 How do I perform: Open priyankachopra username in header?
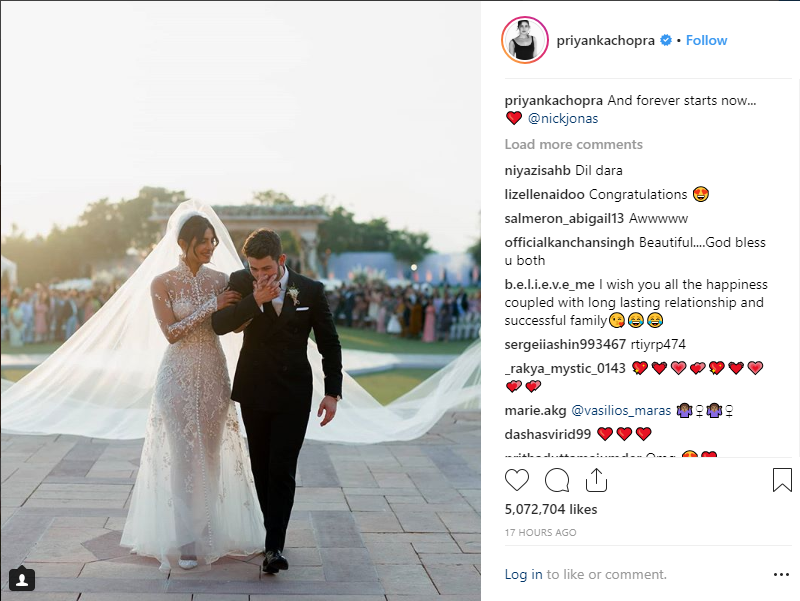point(605,40)
